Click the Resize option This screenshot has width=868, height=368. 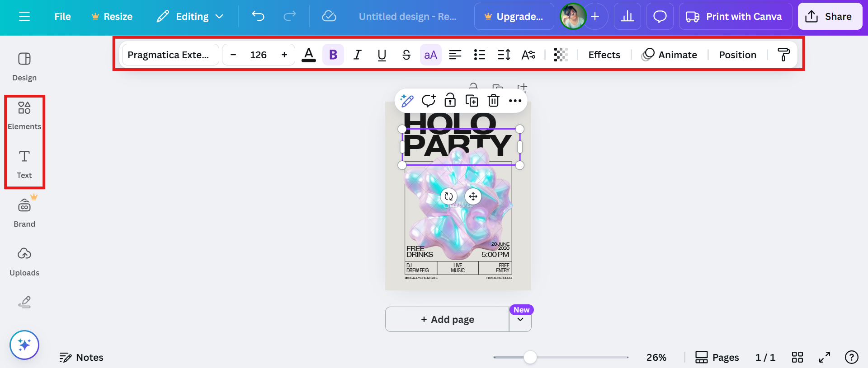(x=112, y=17)
